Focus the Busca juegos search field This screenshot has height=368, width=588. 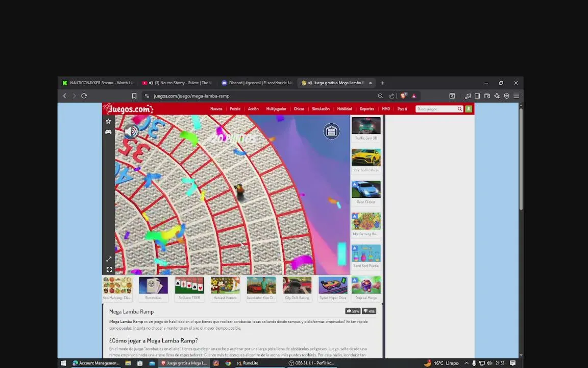[436, 109]
